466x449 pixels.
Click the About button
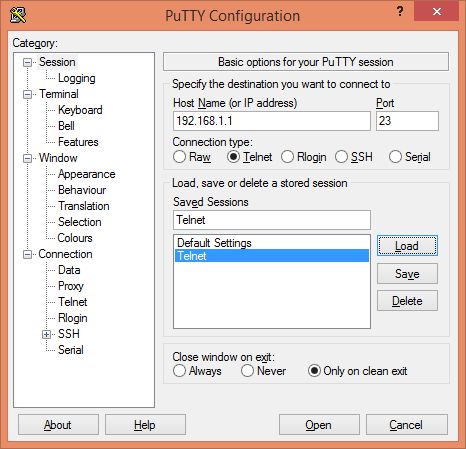click(x=58, y=425)
